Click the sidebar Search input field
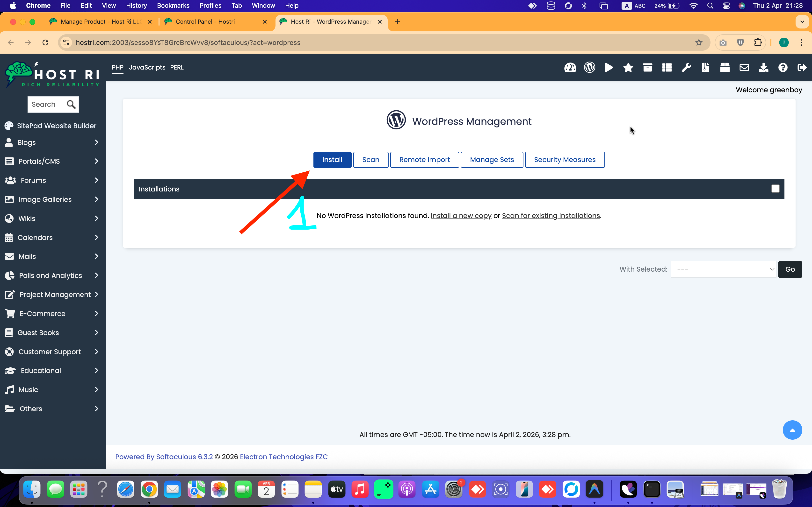Screen dimensions: 812x507 (x=47, y=104)
